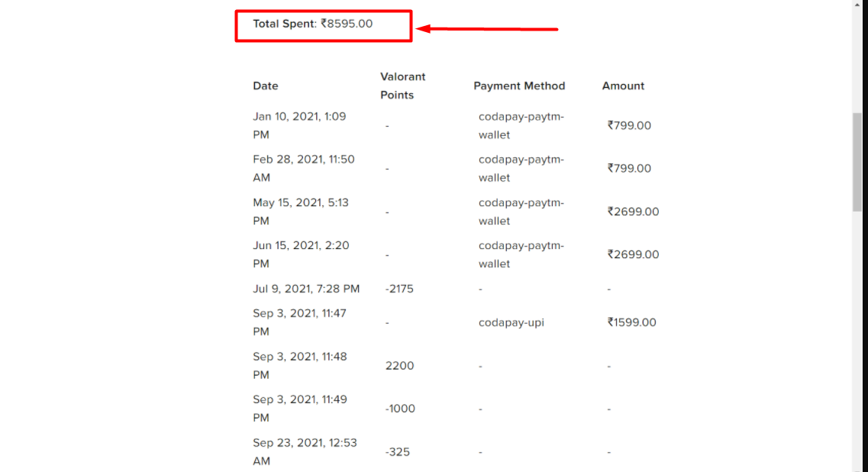868x472 pixels.
Task: Click ₹2699.00 amount in Jun 15 row
Action: pyautogui.click(x=634, y=254)
